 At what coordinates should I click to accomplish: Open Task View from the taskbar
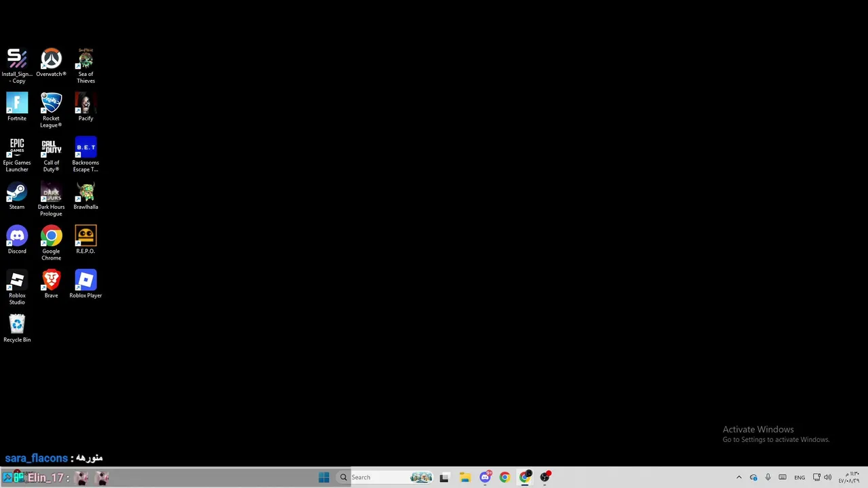[x=444, y=477]
